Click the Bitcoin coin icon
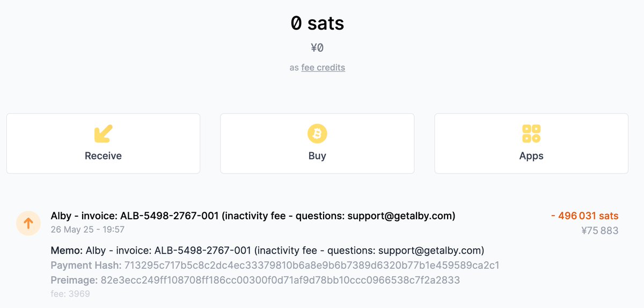Image resolution: width=644 pixels, height=308 pixels. click(x=317, y=134)
